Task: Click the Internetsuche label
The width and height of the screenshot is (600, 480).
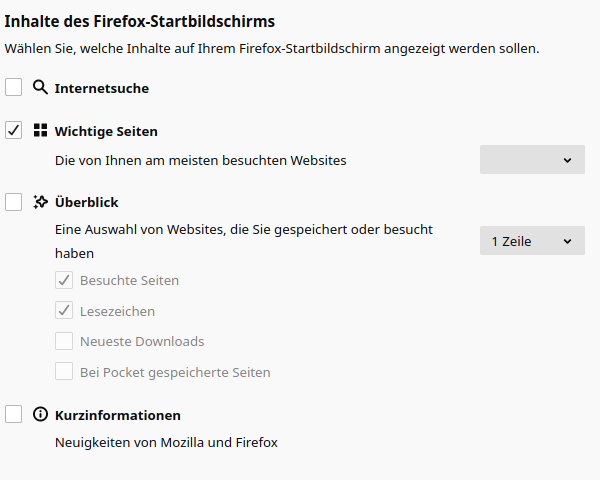Action: point(101,88)
